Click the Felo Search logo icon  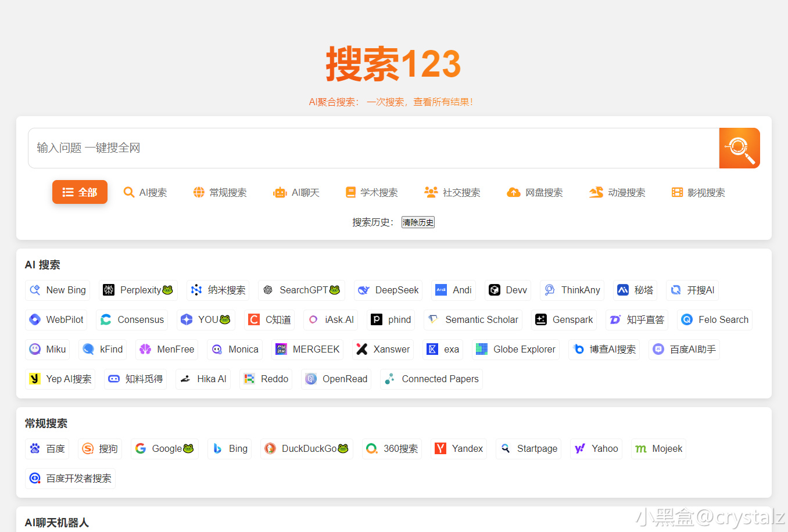click(x=687, y=319)
